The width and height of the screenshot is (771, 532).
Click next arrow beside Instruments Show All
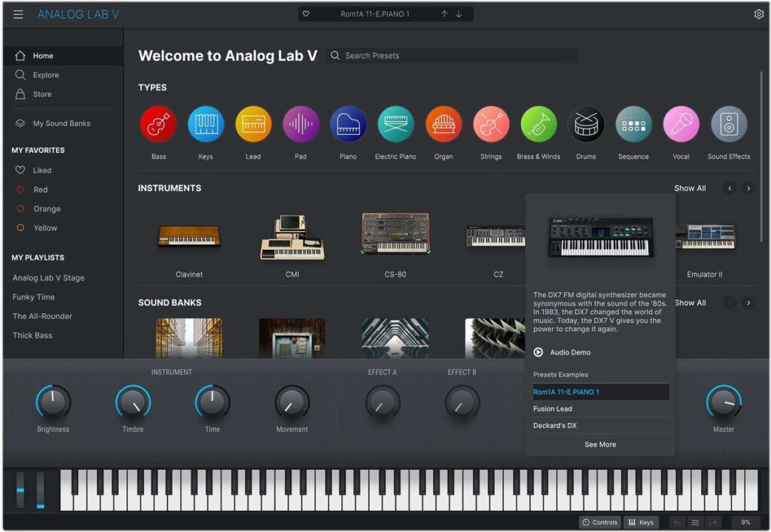point(749,189)
